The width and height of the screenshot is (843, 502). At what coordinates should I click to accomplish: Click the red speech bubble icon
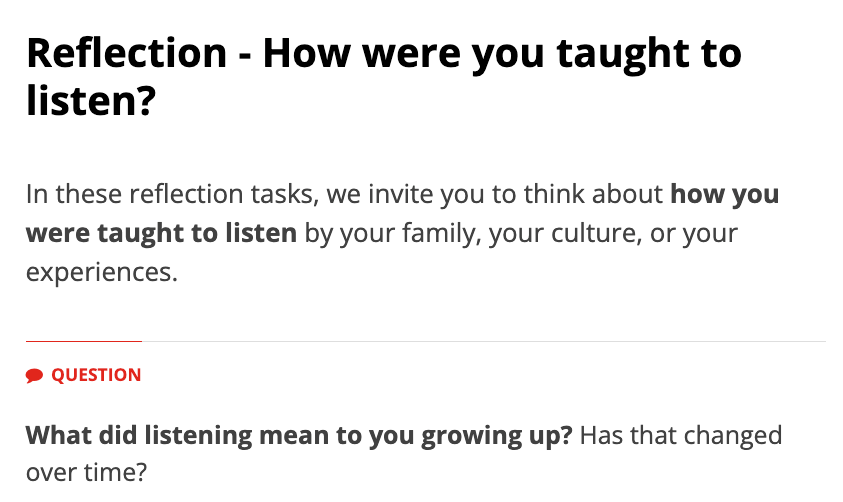pos(35,376)
